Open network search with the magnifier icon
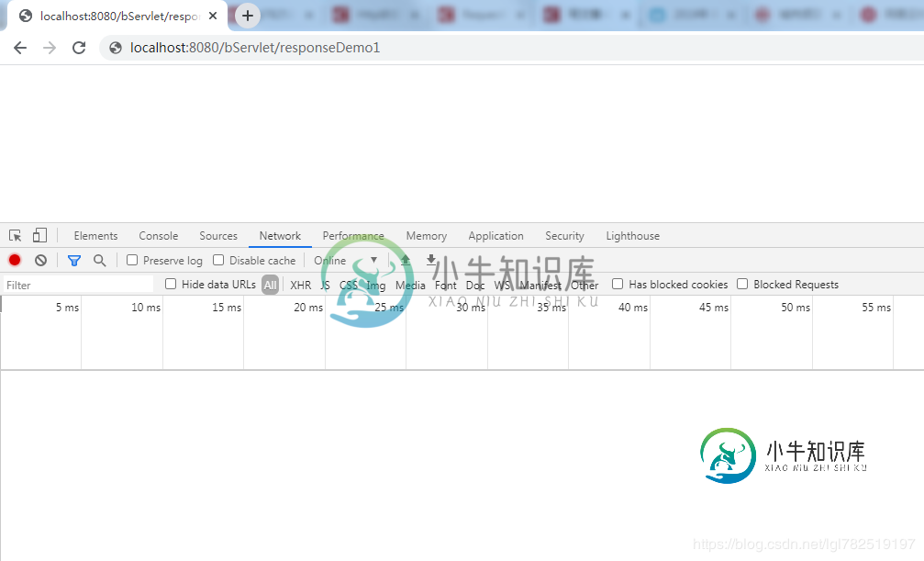The height and width of the screenshot is (561, 924). pos(100,260)
